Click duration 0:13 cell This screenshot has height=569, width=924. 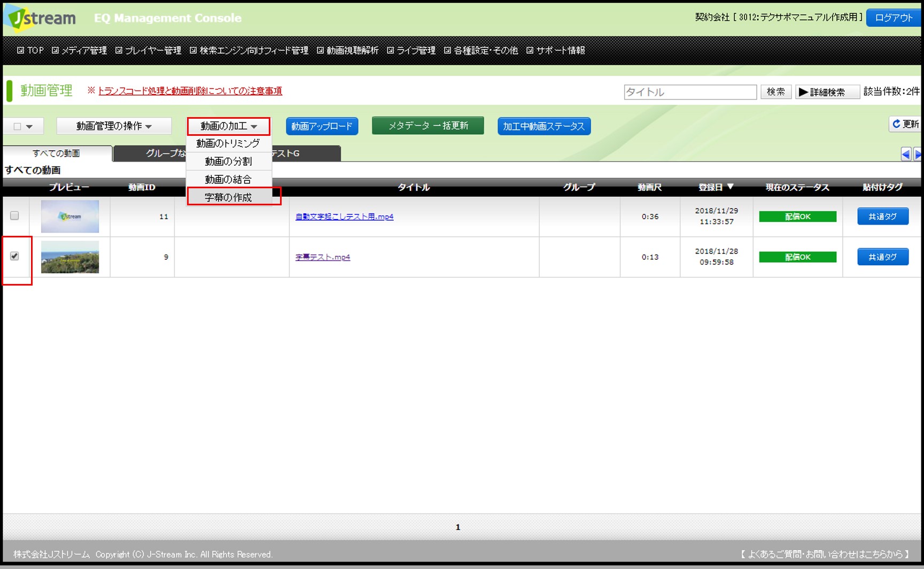[x=650, y=257]
